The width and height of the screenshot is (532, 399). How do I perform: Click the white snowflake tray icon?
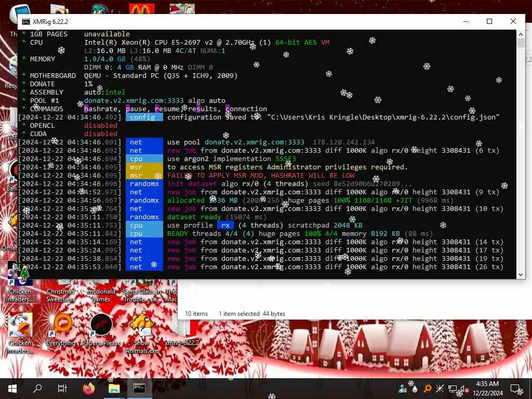(x=440, y=389)
